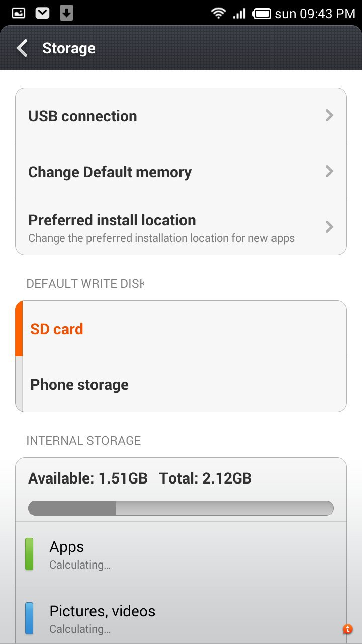Open Change Default memory chevron
The width and height of the screenshot is (362, 644).
pyautogui.click(x=329, y=172)
